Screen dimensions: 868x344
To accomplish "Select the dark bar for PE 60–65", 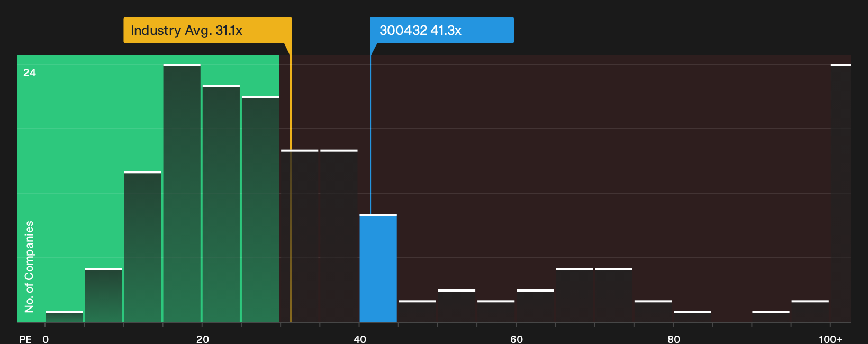I will click(535, 306).
